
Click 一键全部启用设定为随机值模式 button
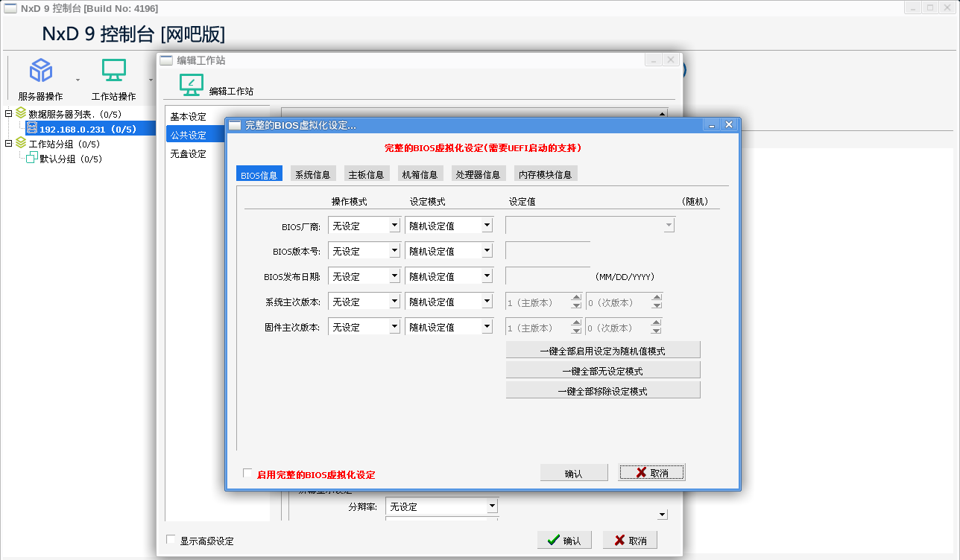(x=603, y=349)
